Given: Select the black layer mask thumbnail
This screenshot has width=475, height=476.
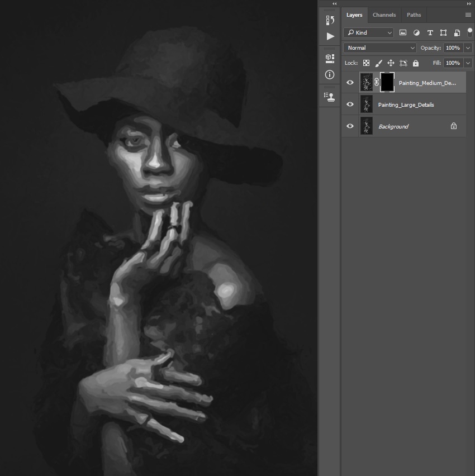Looking at the screenshot, I should (387, 82).
